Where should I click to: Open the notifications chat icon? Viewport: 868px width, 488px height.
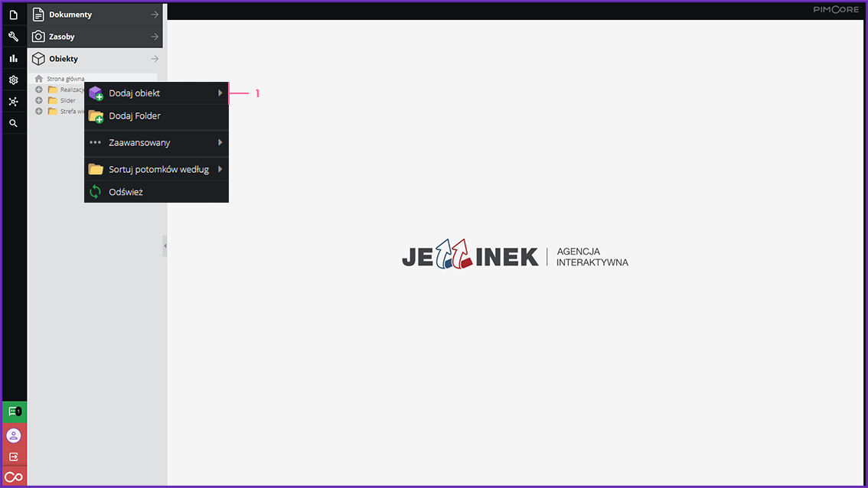[14, 412]
